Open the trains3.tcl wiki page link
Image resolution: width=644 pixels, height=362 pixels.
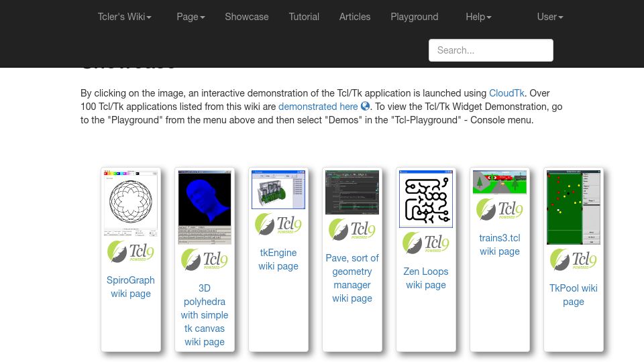tap(499, 245)
